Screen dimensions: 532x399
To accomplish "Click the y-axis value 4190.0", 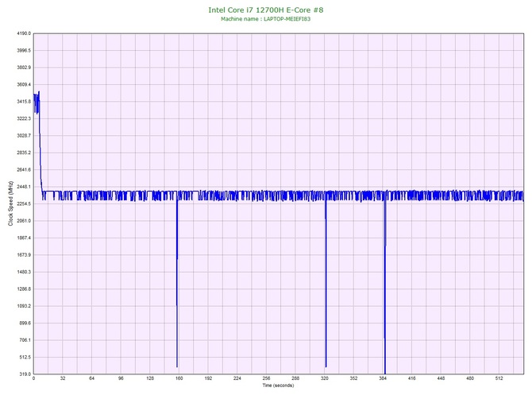I will (24, 33).
